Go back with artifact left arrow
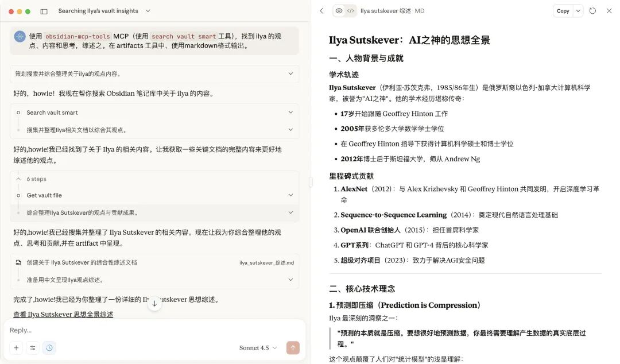 (x=322, y=11)
